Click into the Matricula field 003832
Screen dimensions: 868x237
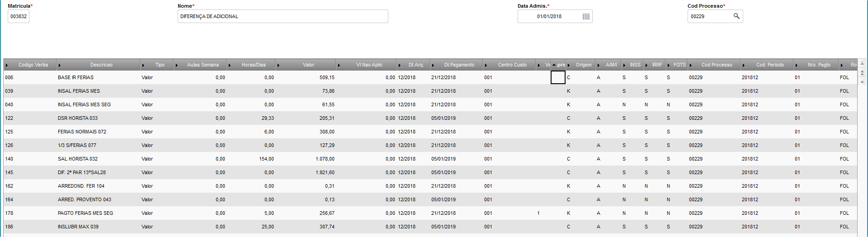click(19, 16)
